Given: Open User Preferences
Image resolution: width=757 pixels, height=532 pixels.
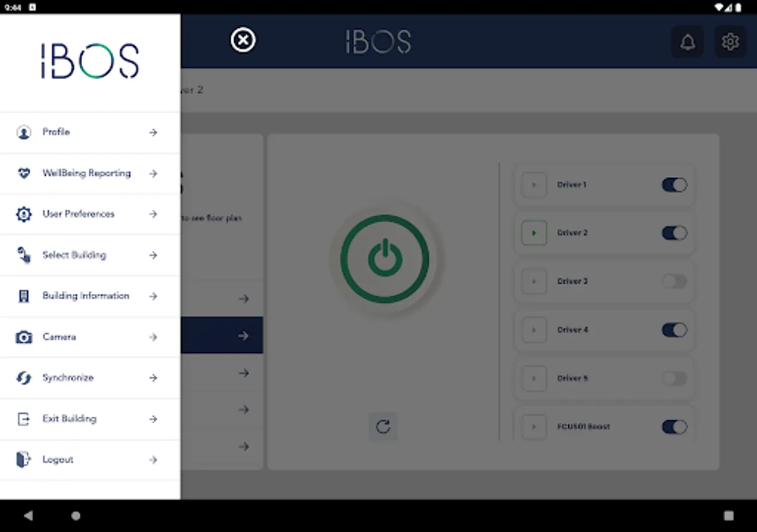Looking at the screenshot, I should point(90,214).
